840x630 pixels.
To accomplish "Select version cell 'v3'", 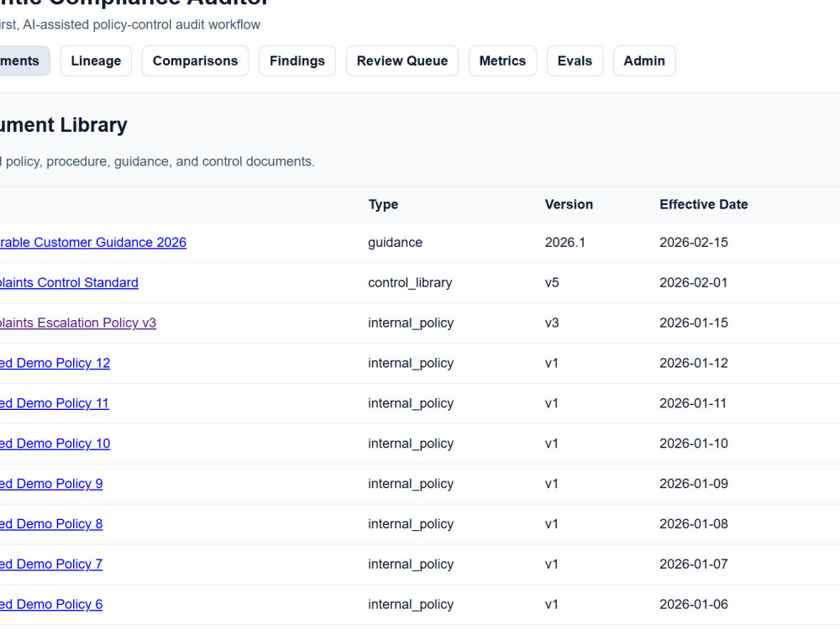I will tap(552, 323).
